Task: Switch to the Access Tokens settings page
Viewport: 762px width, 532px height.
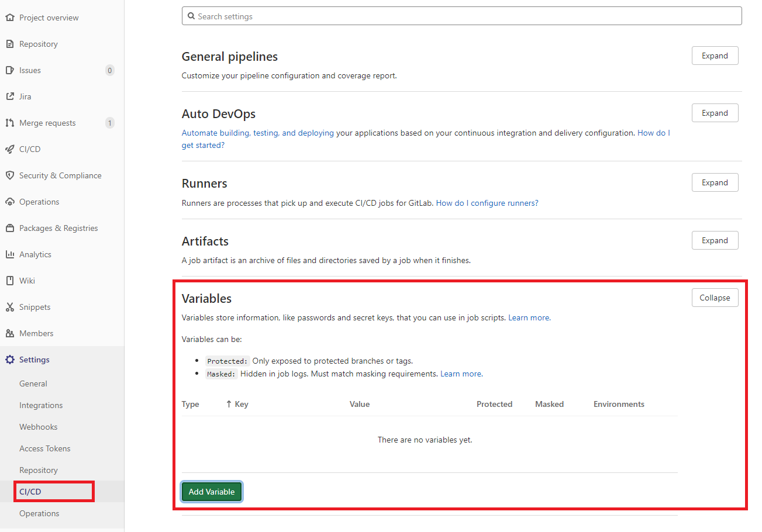Action: 44,448
